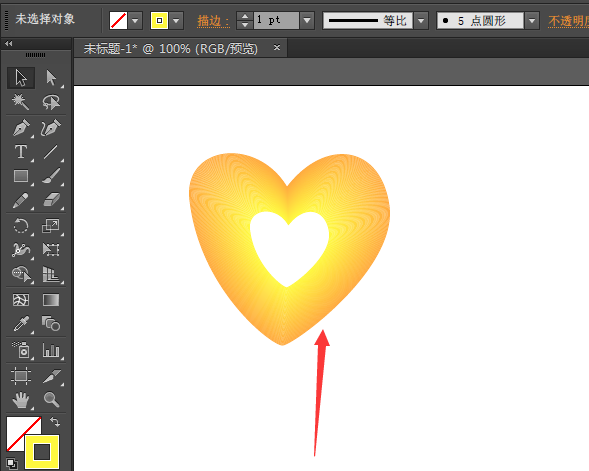The width and height of the screenshot is (589, 471).
Task: Select the Pen tool
Action: 21,128
